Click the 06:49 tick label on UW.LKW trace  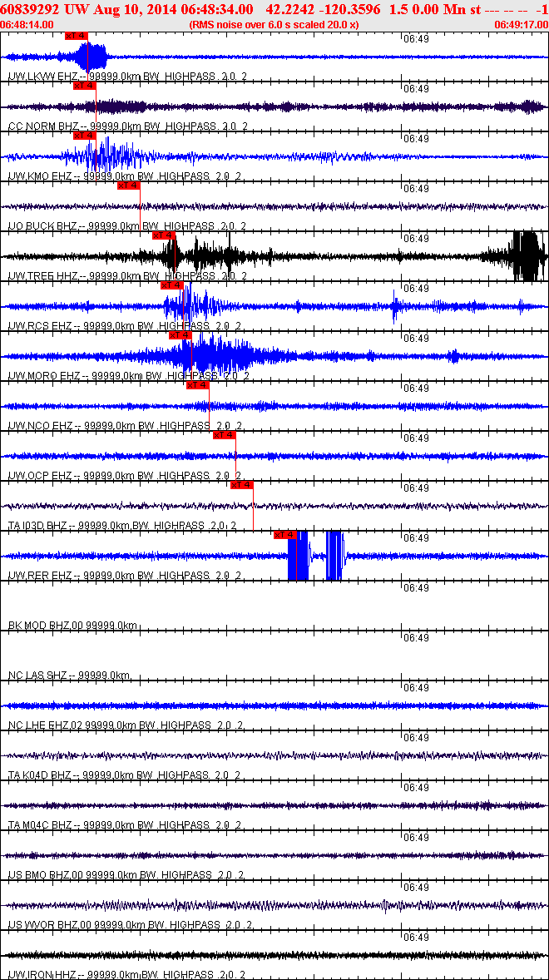pyautogui.click(x=415, y=38)
